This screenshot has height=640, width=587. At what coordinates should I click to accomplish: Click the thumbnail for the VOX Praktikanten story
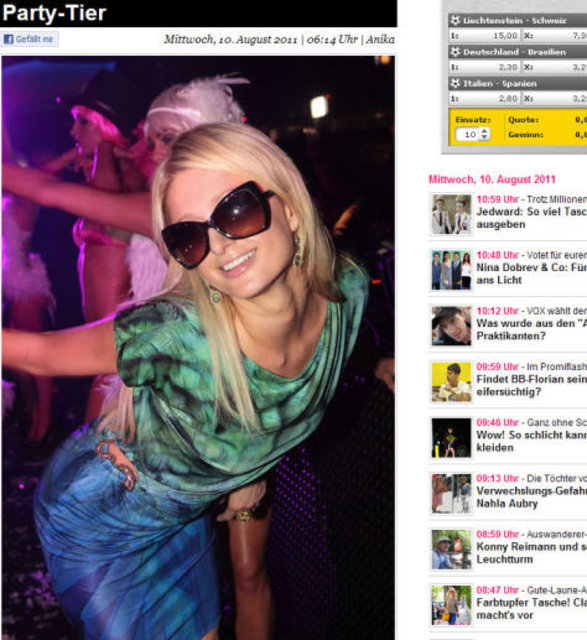point(451,326)
